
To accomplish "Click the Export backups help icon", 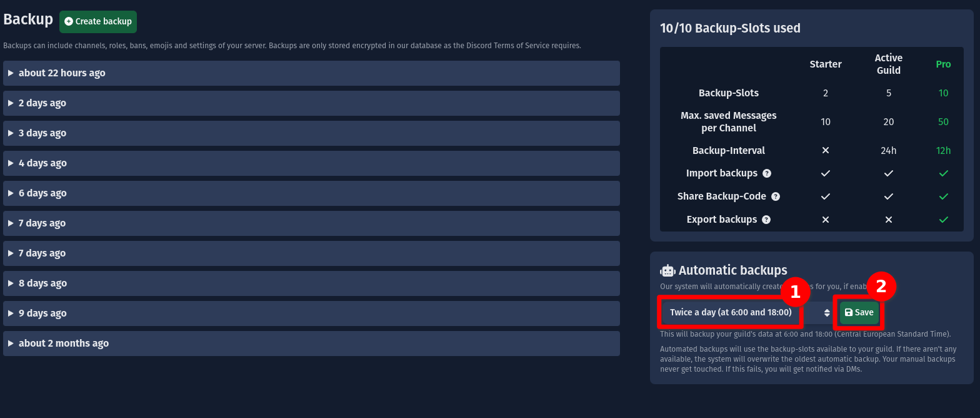I will 766,220.
